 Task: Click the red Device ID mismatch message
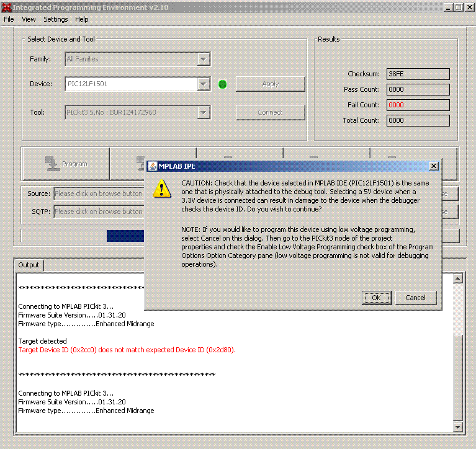coord(127,350)
